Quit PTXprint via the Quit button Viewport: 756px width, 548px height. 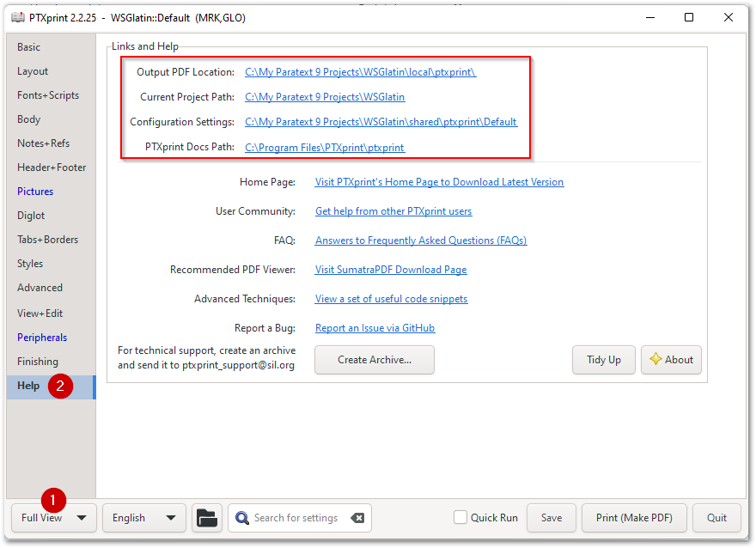(x=716, y=517)
